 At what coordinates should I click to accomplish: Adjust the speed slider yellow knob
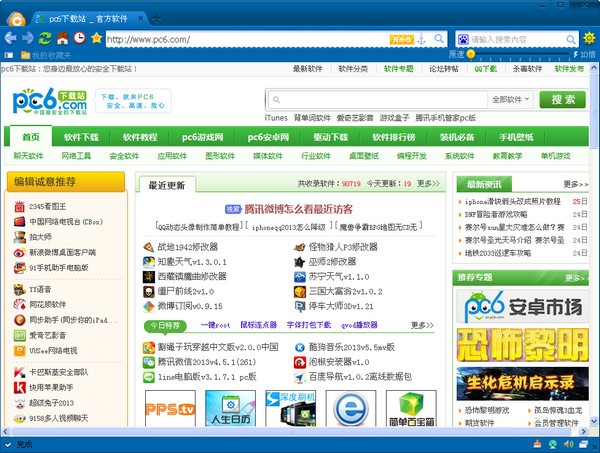pyautogui.click(x=471, y=54)
